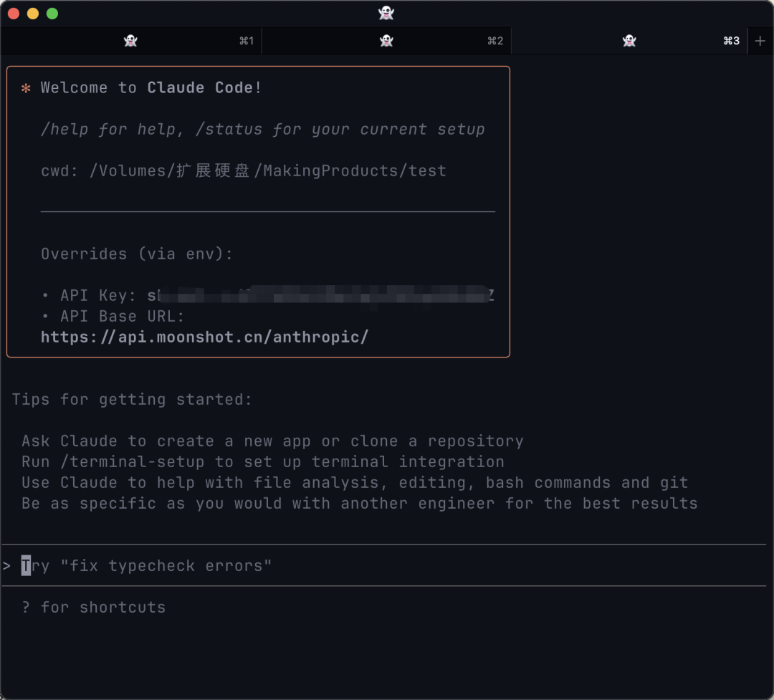Minimize the window with yellow button

(33, 14)
